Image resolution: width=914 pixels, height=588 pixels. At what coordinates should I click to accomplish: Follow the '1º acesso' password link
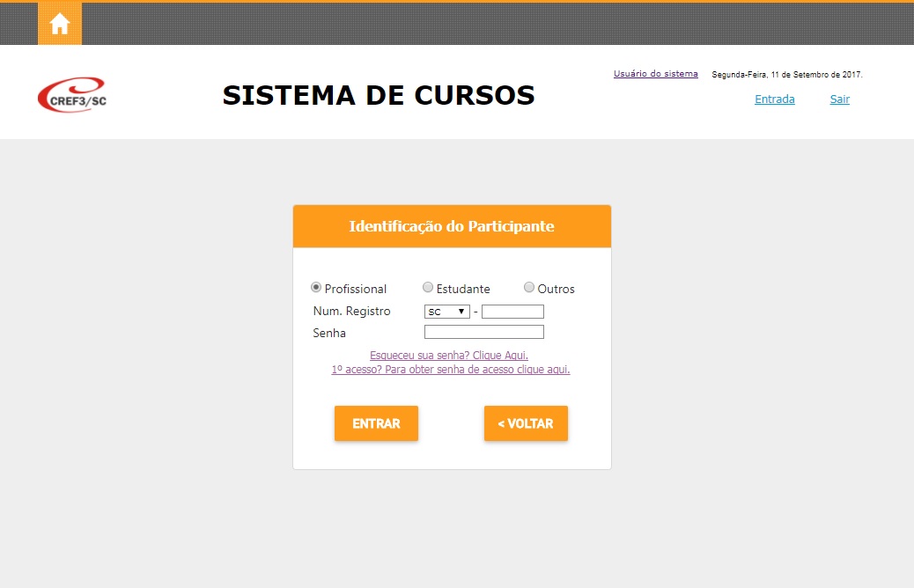(451, 370)
